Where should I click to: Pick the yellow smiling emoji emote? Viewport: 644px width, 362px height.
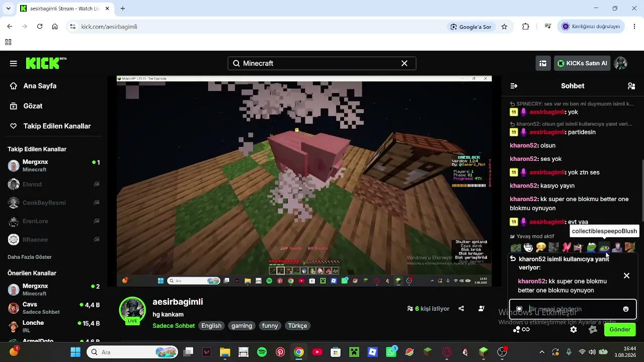[541, 247]
